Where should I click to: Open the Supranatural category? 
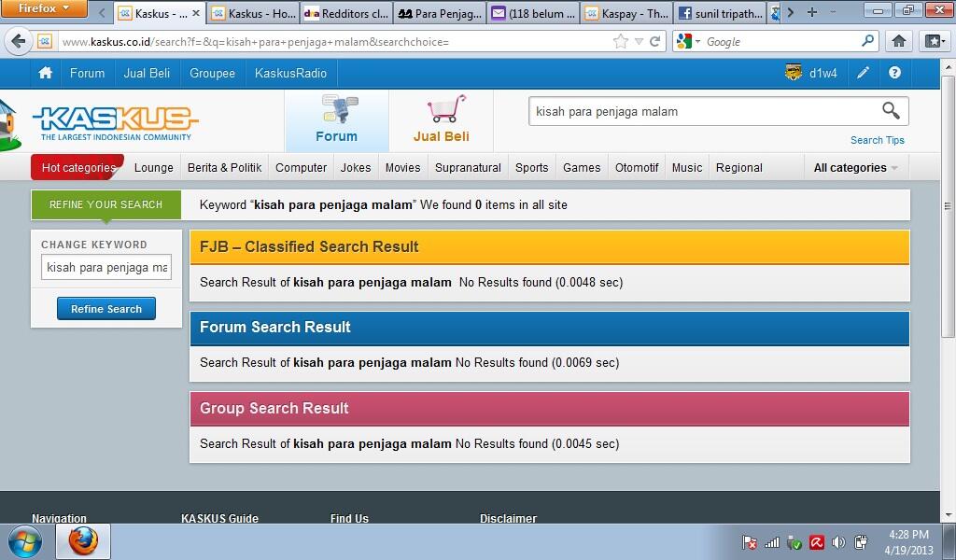[469, 168]
